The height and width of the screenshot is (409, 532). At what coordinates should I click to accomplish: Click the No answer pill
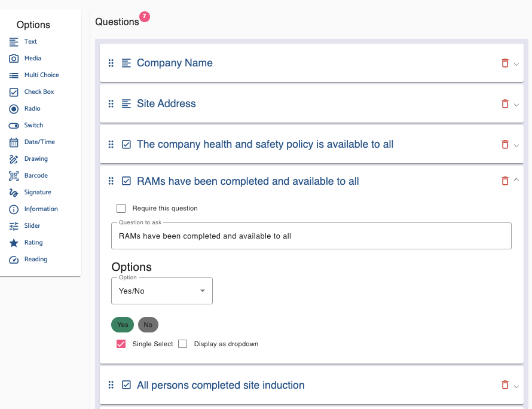pos(148,325)
